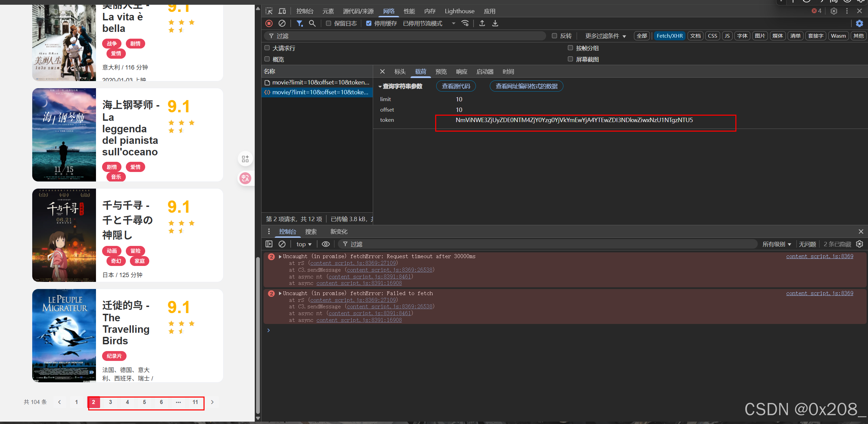Close the console drawer
868x424 pixels.
pos(861,232)
